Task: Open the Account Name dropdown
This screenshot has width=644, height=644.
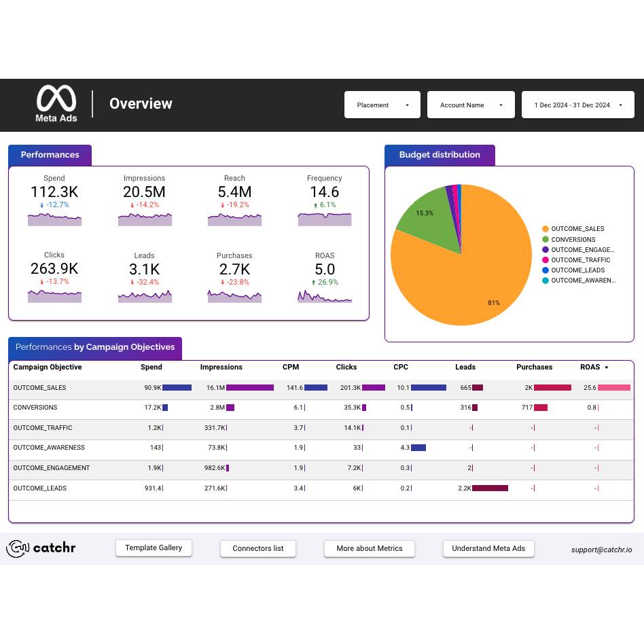Action: click(471, 105)
